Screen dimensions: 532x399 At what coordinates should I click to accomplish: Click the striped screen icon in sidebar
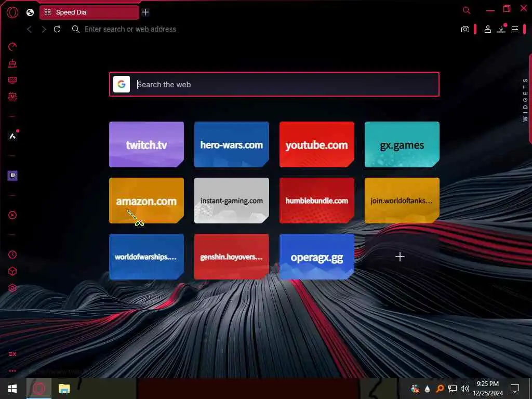pyautogui.click(x=12, y=80)
